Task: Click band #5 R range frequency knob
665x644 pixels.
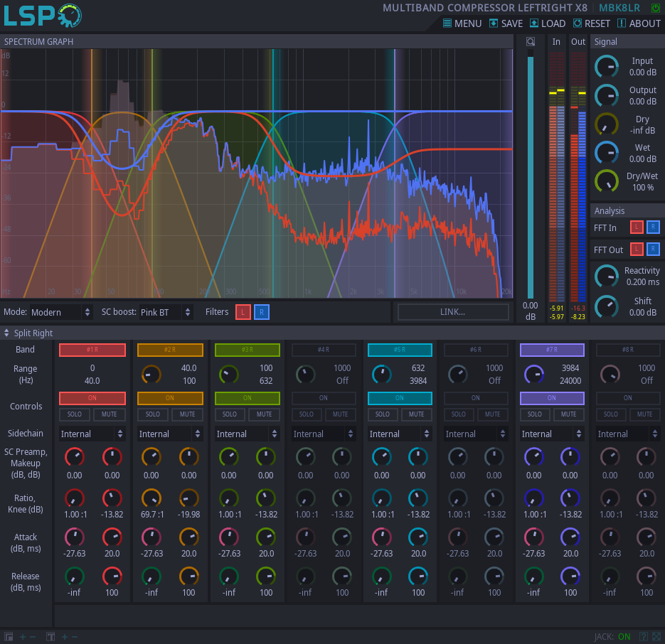Action: coord(382,375)
